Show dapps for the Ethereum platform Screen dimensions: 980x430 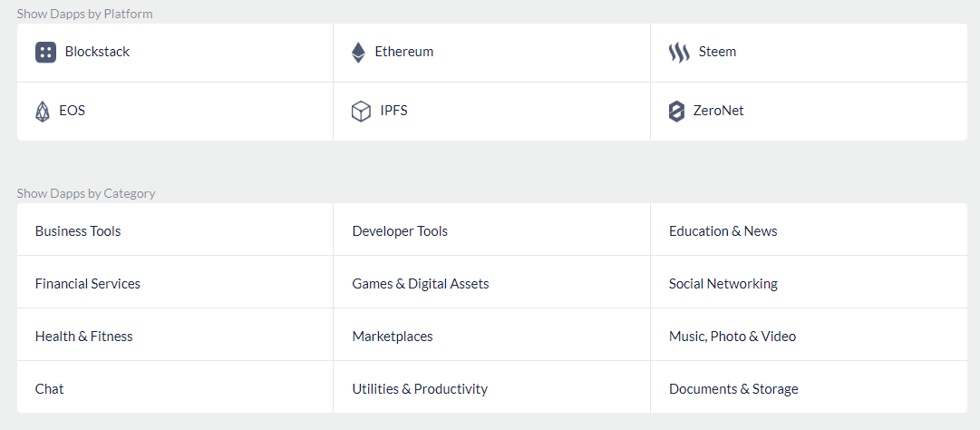[x=403, y=52]
